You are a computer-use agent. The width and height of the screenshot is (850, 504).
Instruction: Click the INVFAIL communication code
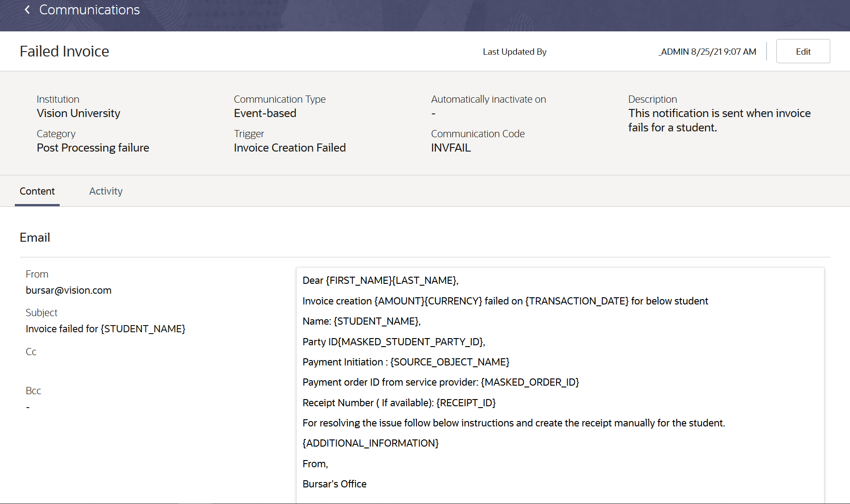[451, 148]
